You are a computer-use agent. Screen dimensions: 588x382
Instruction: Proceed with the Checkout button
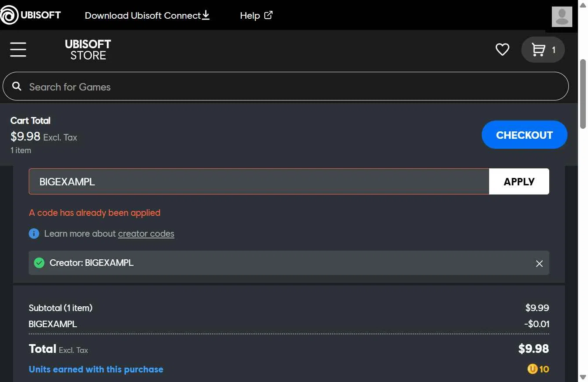tap(524, 135)
